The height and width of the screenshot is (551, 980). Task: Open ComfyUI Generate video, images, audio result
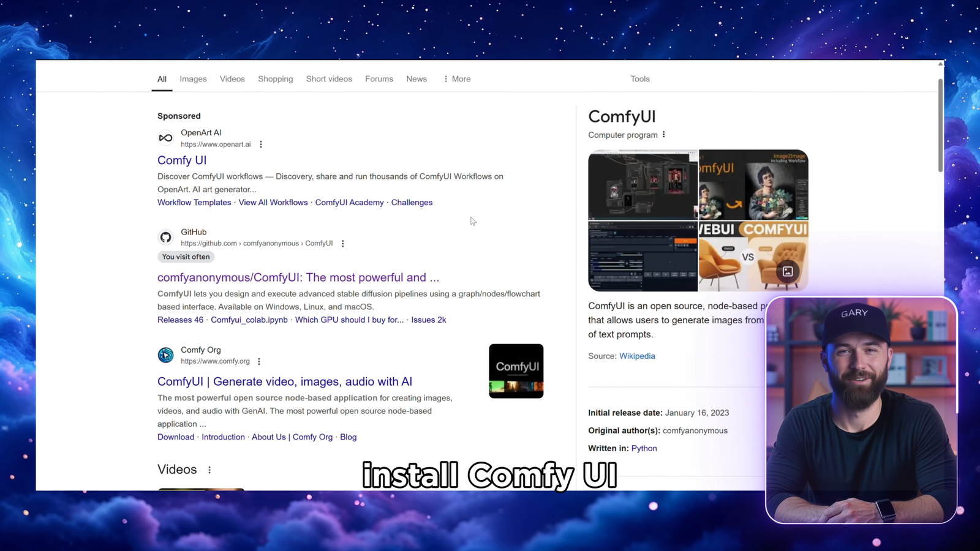285,382
